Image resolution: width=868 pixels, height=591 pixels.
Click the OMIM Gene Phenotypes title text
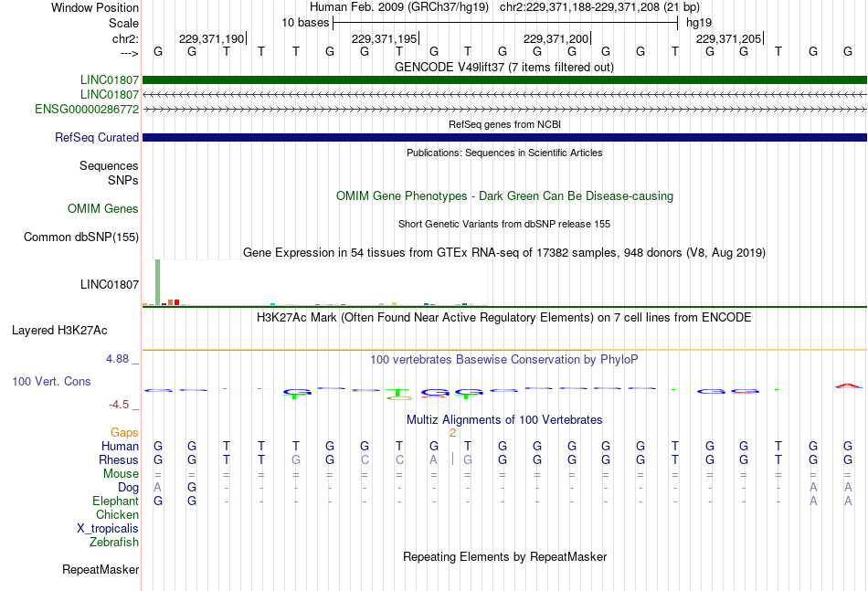click(x=505, y=195)
